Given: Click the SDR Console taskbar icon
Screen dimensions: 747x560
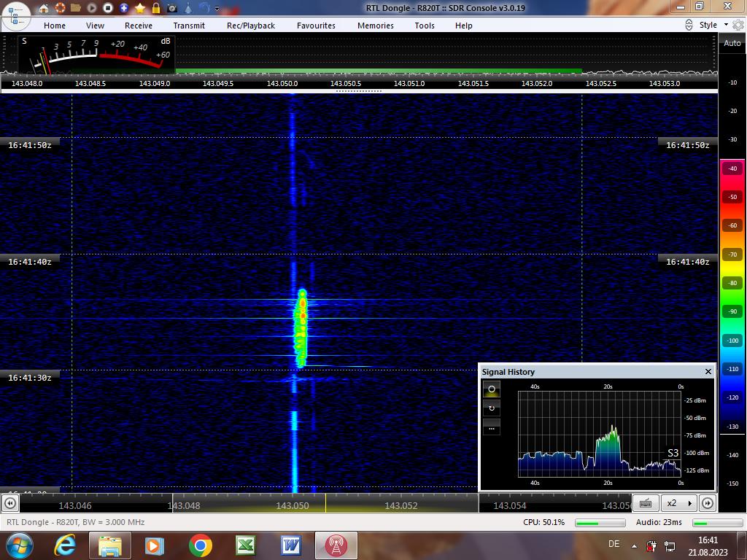Looking at the screenshot, I should (x=336, y=545).
